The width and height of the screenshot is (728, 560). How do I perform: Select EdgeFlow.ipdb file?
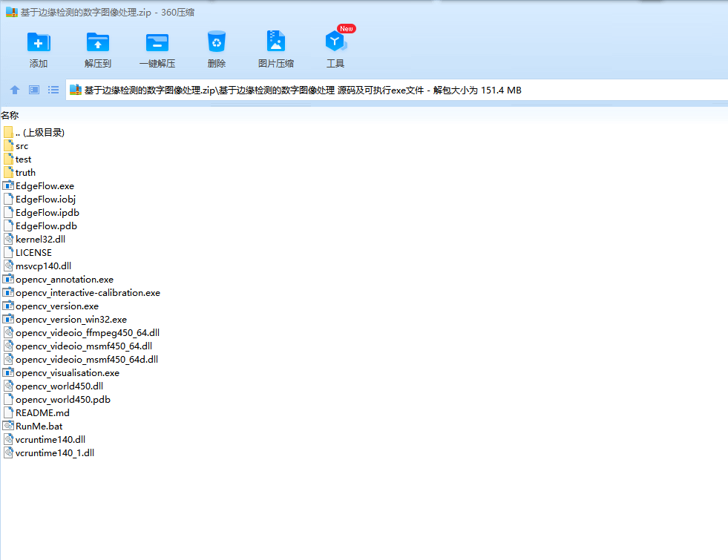tap(42, 212)
